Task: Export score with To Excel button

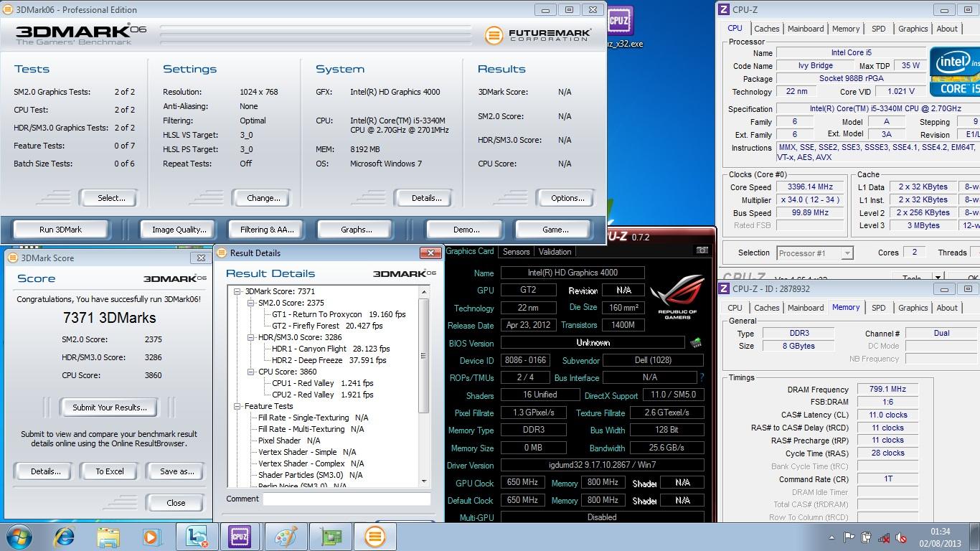Action: point(110,471)
